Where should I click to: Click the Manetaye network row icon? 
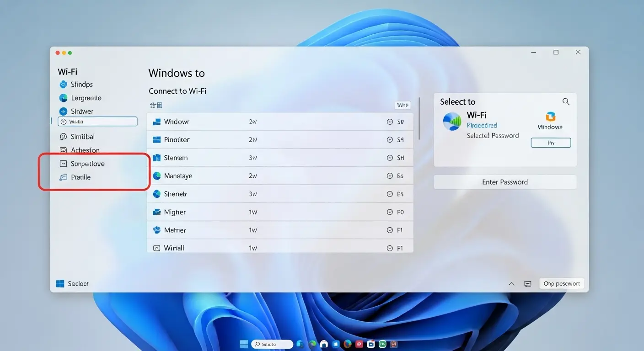pyautogui.click(x=156, y=175)
